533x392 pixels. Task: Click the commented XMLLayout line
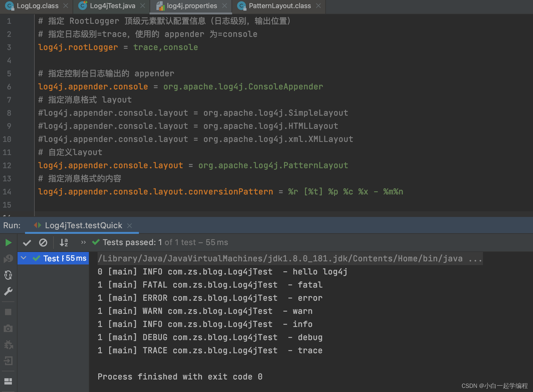point(195,139)
